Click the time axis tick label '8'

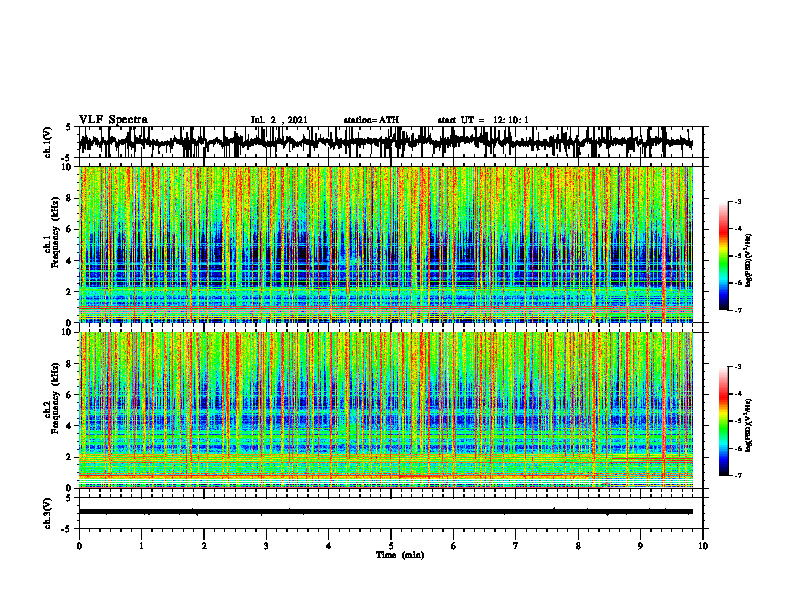tap(578, 546)
